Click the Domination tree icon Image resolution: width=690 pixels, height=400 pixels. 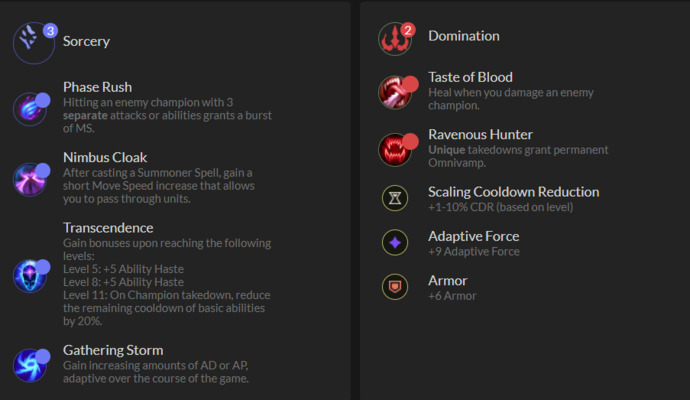pyautogui.click(x=395, y=39)
